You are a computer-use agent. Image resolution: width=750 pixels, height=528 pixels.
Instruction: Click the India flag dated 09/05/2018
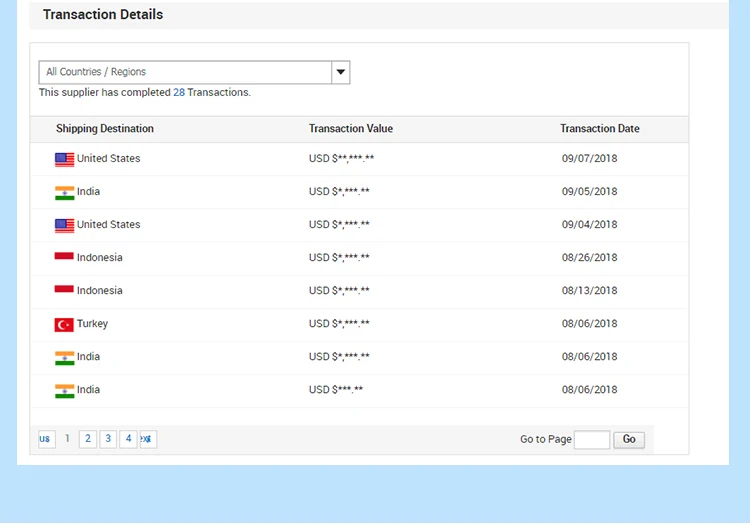coord(64,192)
